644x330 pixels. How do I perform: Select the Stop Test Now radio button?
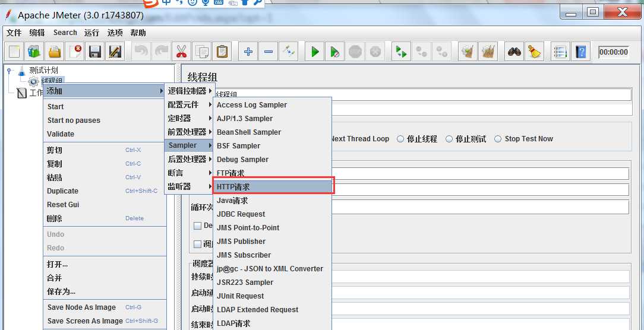click(x=498, y=139)
